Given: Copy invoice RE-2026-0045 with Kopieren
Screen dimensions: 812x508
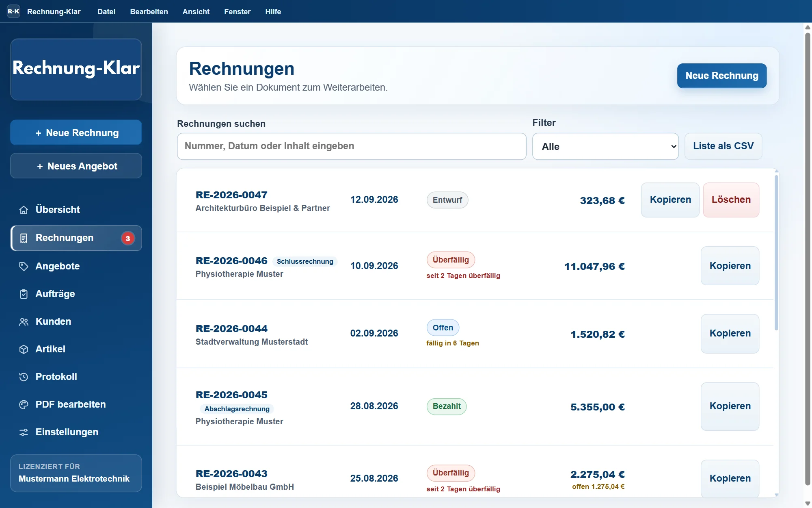Looking at the screenshot, I should tap(730, 406).
